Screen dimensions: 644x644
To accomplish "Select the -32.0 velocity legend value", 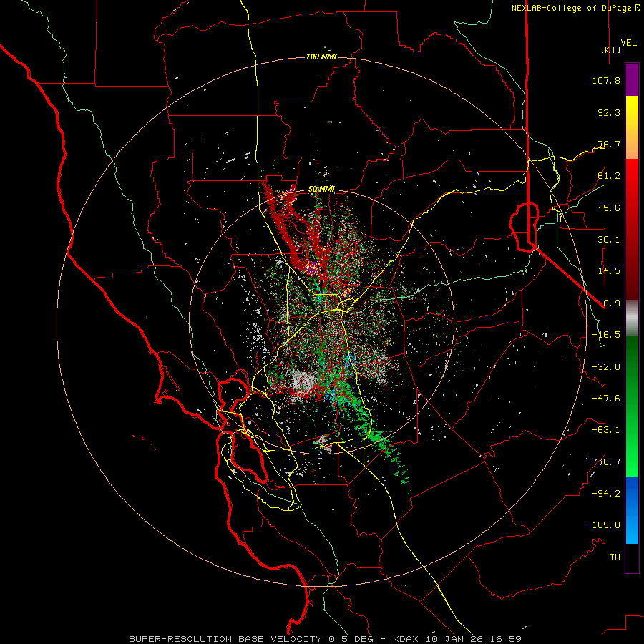I will 606,367.
